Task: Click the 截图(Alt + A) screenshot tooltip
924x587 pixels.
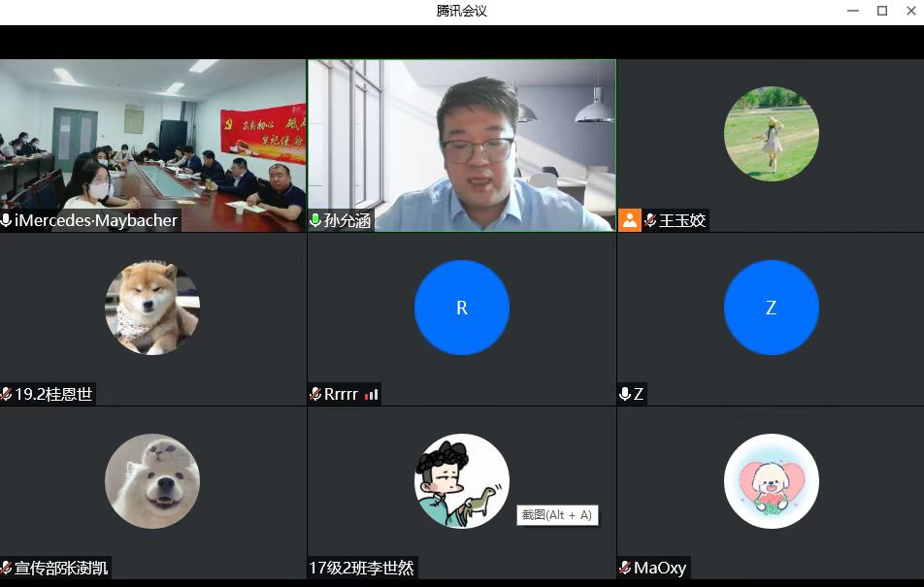Action: (x=557, y=515)
